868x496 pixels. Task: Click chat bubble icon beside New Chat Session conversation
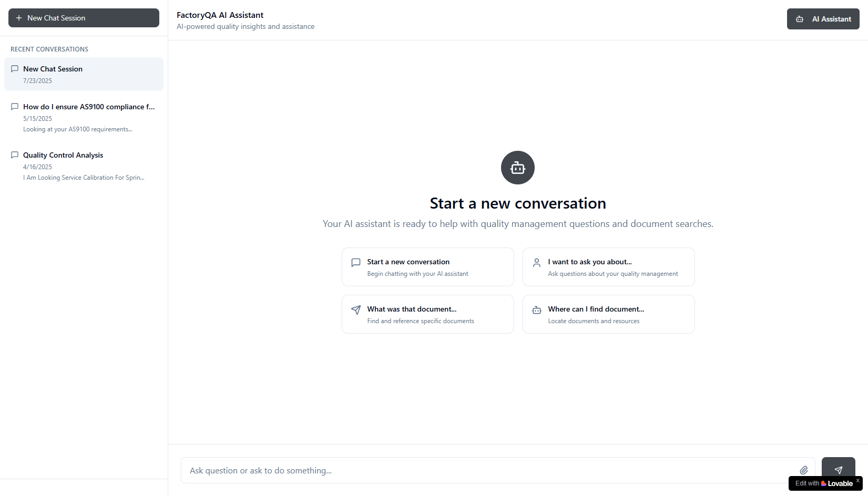(15, 69)
